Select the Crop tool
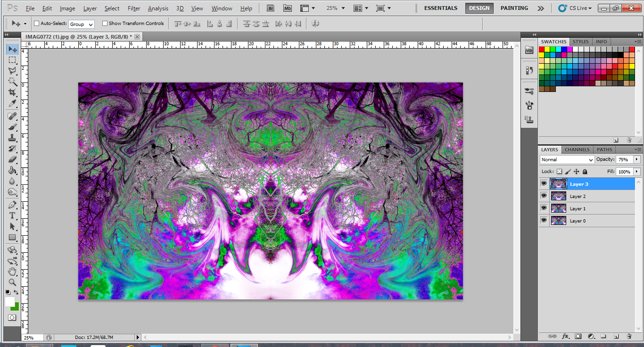Image resolution: width=644 pixels, height=347 pixels. point(12,92)
